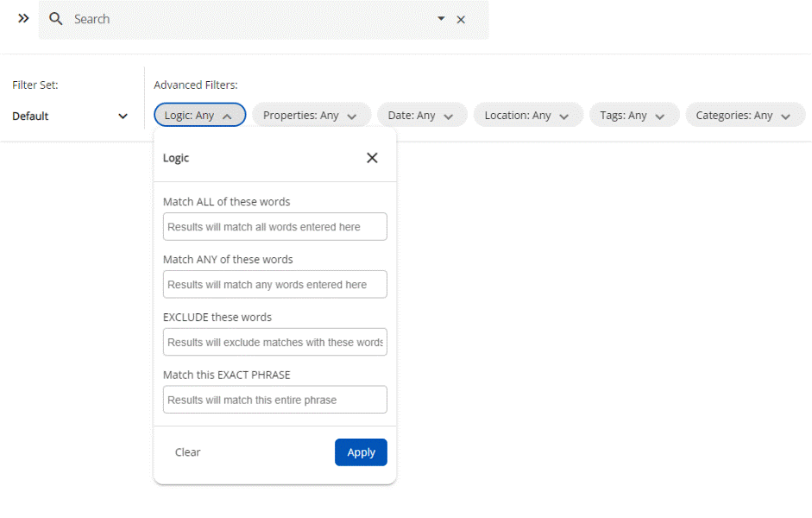
Task: Click the EXCLUDE these words field
Action: point(274,342)
